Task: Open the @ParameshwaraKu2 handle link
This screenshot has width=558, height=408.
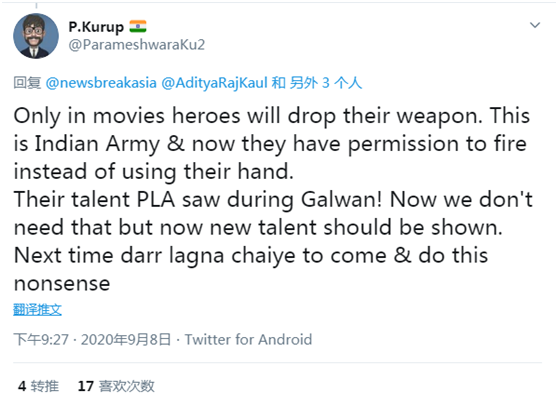Action: click(x=137, y=45)
